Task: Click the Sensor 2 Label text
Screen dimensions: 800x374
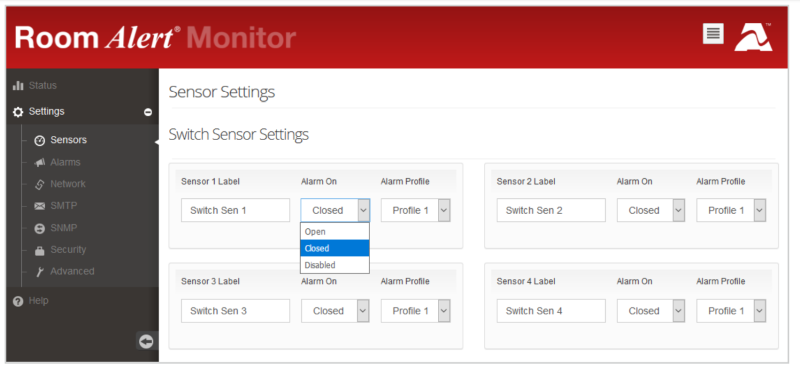Action: coord(526,182)
